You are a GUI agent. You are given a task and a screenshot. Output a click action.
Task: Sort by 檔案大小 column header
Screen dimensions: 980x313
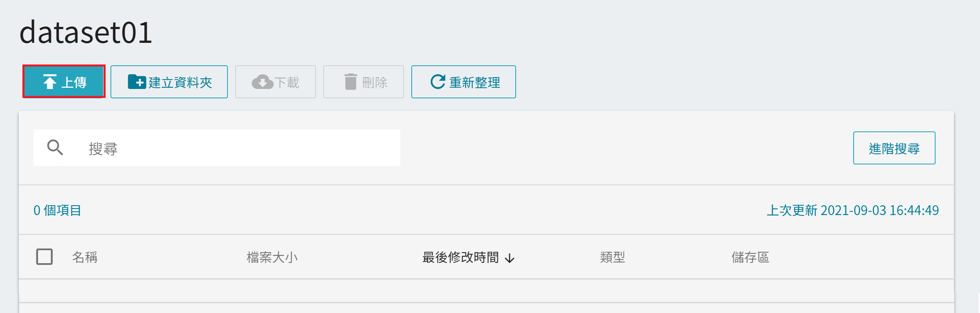point(272,257)
